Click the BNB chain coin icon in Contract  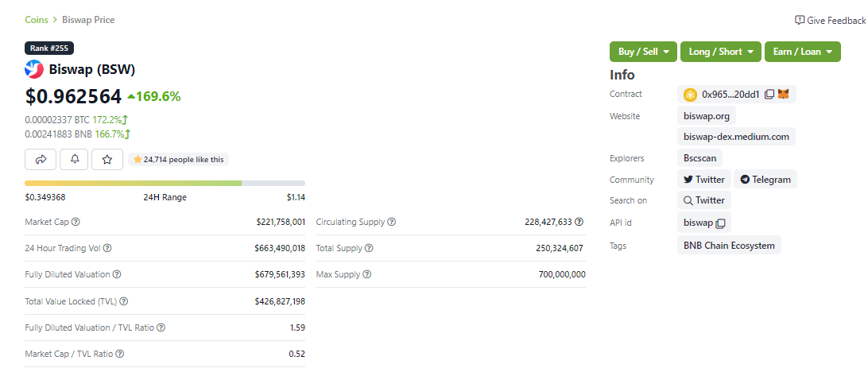690,95
